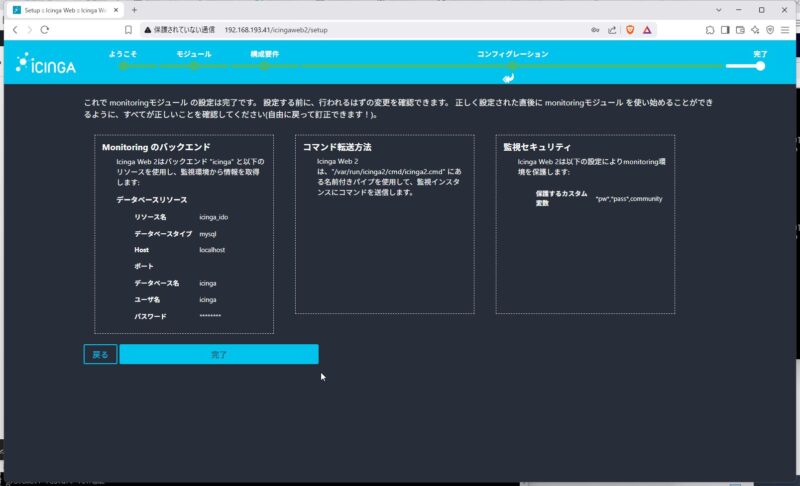
Task: Go to the 完了 wizard step
Action: (760, 54)
